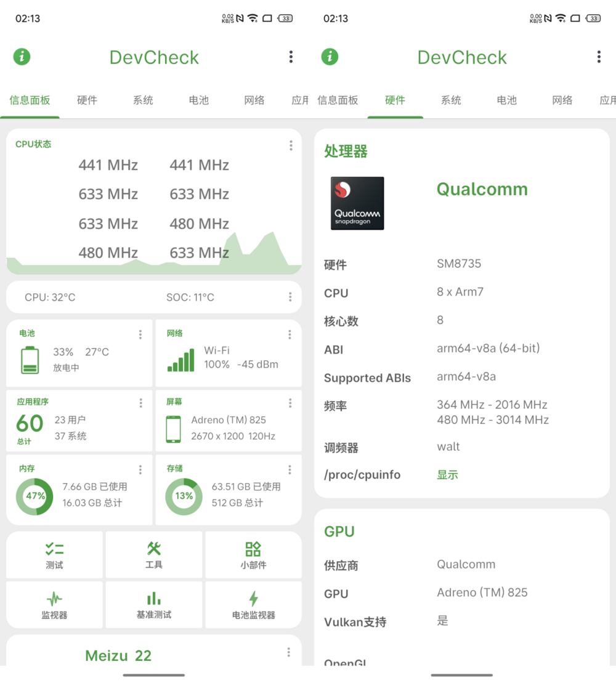This screenshot has width=616, height=685.
Task: Switch to the 网络 tab on the left screen
Action: coord(254,100)
